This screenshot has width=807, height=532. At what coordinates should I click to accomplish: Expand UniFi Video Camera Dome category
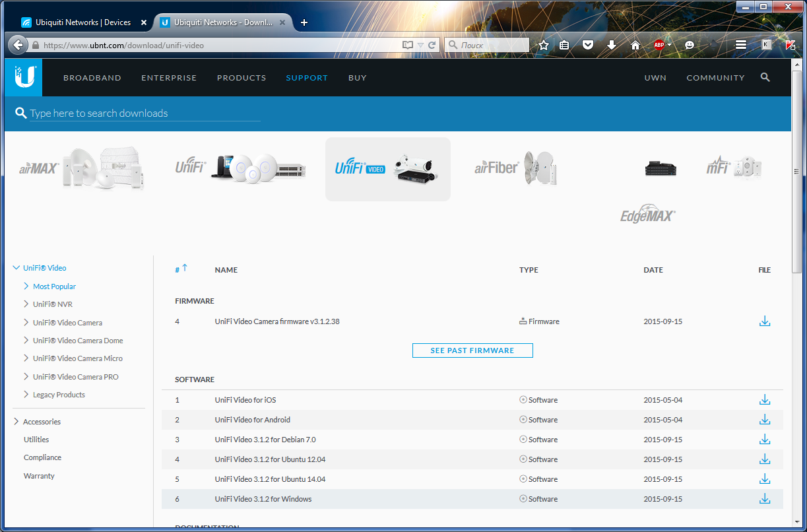pyautogui.click(x=26, y=341)
